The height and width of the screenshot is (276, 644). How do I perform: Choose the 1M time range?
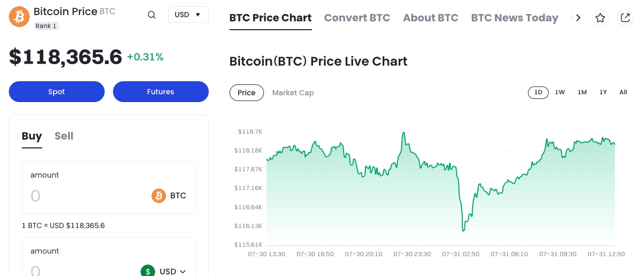[582, 92]
